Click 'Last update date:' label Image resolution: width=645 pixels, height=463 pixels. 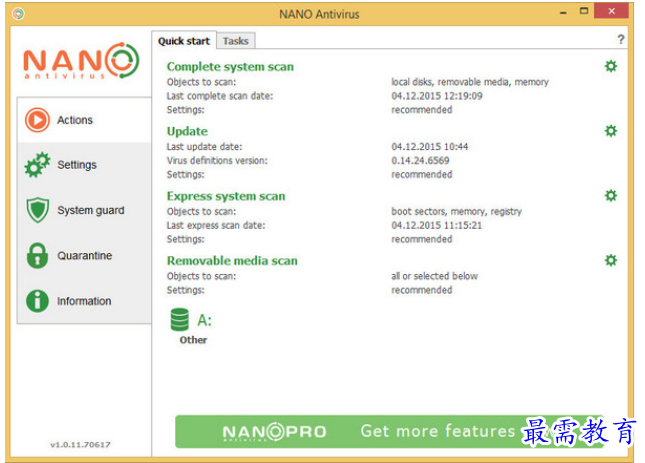point(204,146)
